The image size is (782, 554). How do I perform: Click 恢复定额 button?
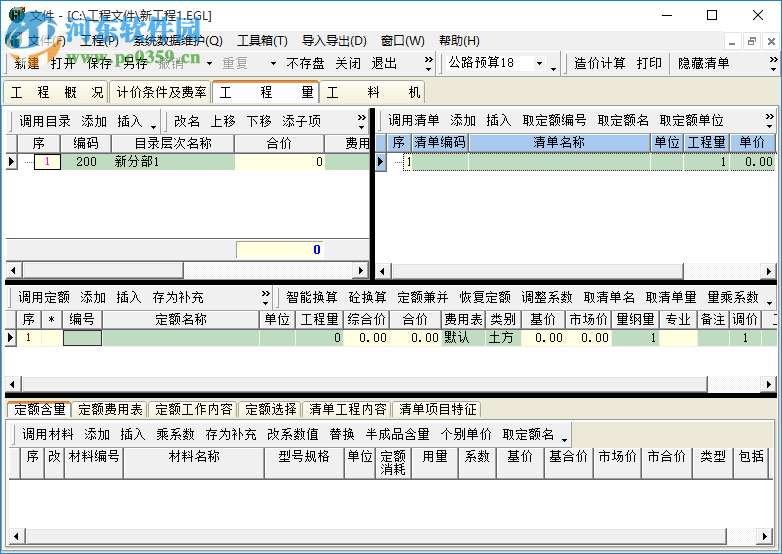[x=485, y=298]
